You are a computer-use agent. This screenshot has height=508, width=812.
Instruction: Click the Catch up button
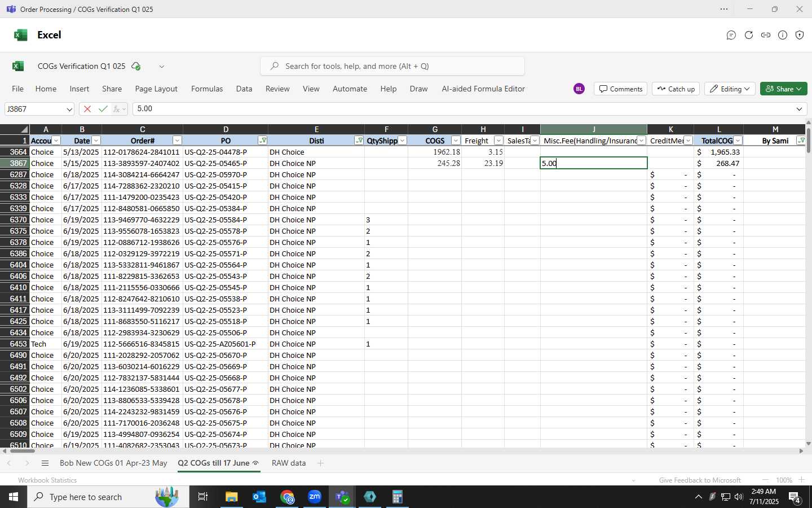point(676,89)
